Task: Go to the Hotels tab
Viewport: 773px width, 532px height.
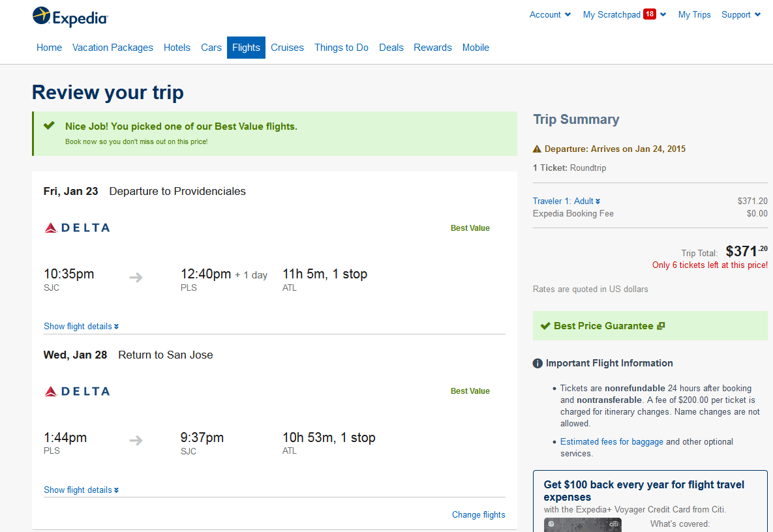Action: coord(177,48)
